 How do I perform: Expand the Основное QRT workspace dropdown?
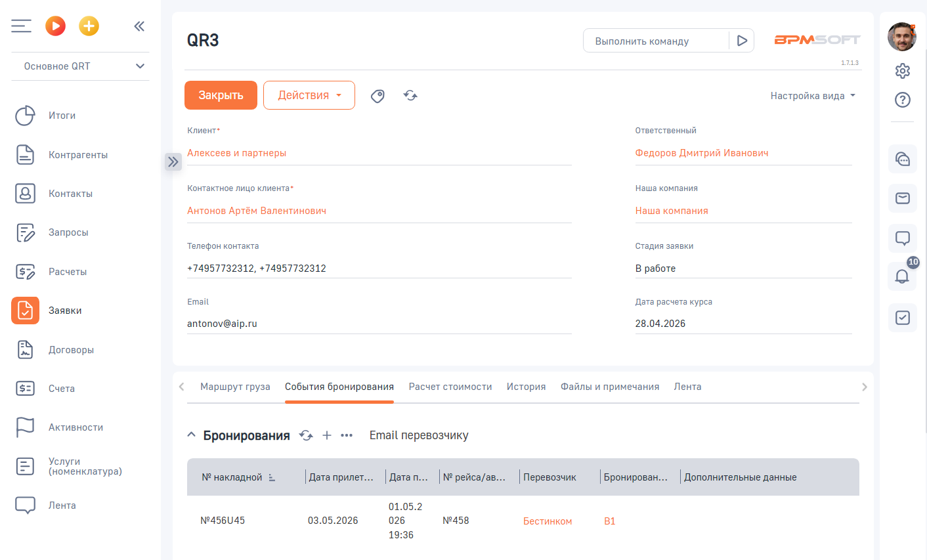[x=80, y=66]
